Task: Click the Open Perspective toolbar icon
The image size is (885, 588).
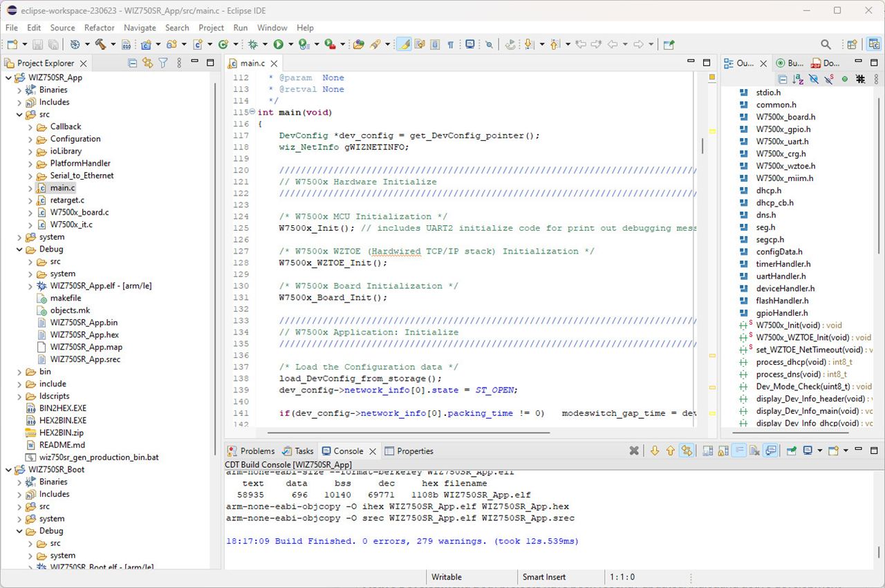Action: tap(852, 44)
